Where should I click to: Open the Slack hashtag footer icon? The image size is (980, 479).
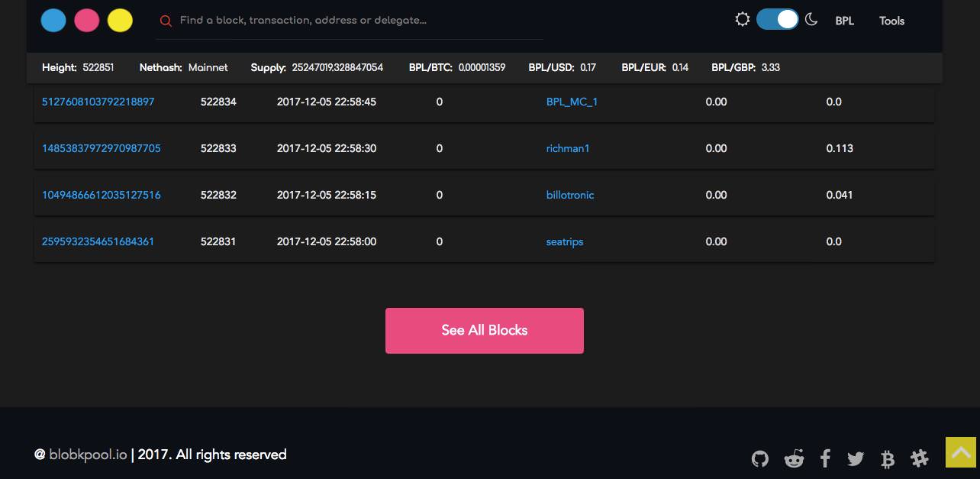pos(920,458)
